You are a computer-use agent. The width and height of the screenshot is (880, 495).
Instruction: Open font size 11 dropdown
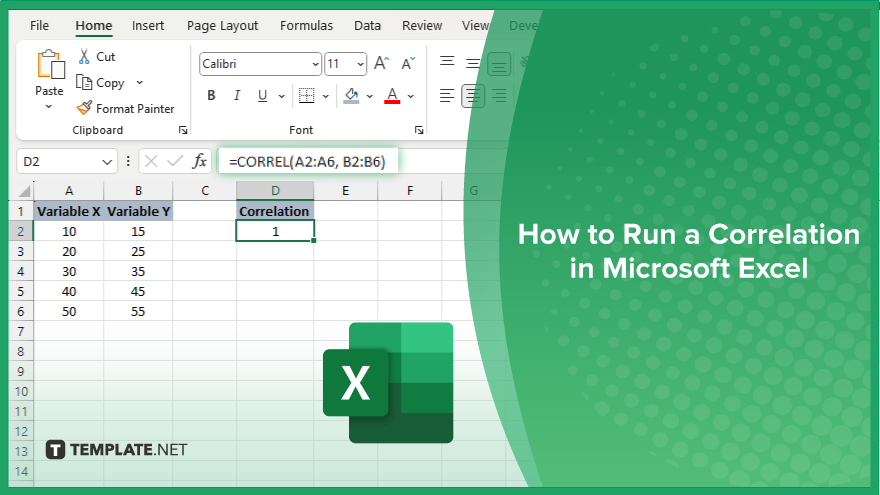point(360,64)
